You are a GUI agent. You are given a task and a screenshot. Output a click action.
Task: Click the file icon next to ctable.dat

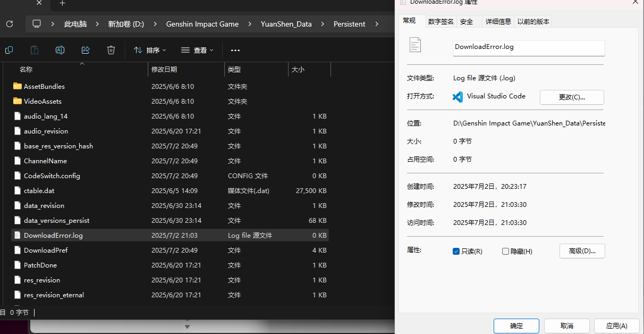(x=18, y=190)
